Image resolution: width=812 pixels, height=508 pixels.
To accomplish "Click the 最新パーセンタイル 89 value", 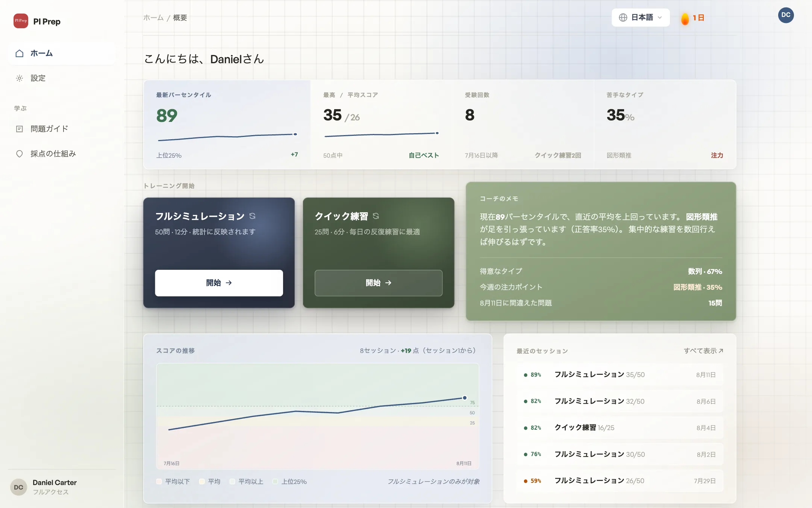I will coord(167,116).
